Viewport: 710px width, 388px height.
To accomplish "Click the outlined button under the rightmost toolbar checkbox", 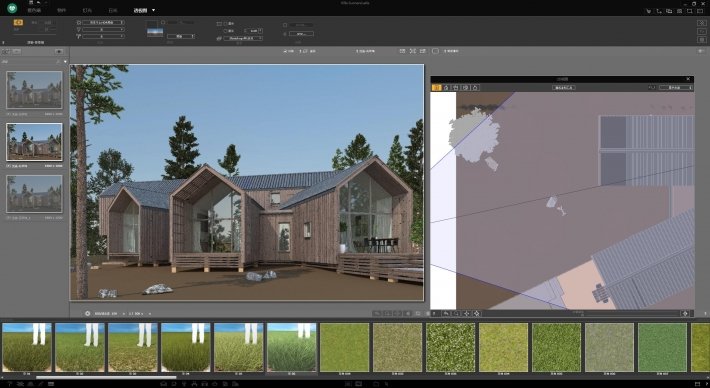I will (x=301, y=34).
